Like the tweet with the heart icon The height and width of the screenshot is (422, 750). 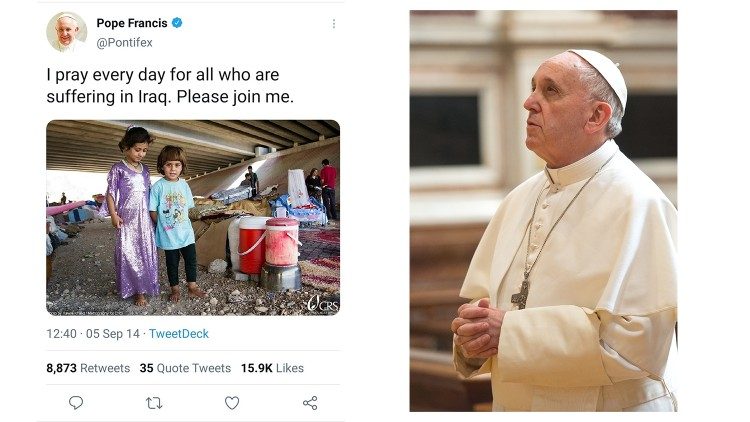(x=232, y=403)
